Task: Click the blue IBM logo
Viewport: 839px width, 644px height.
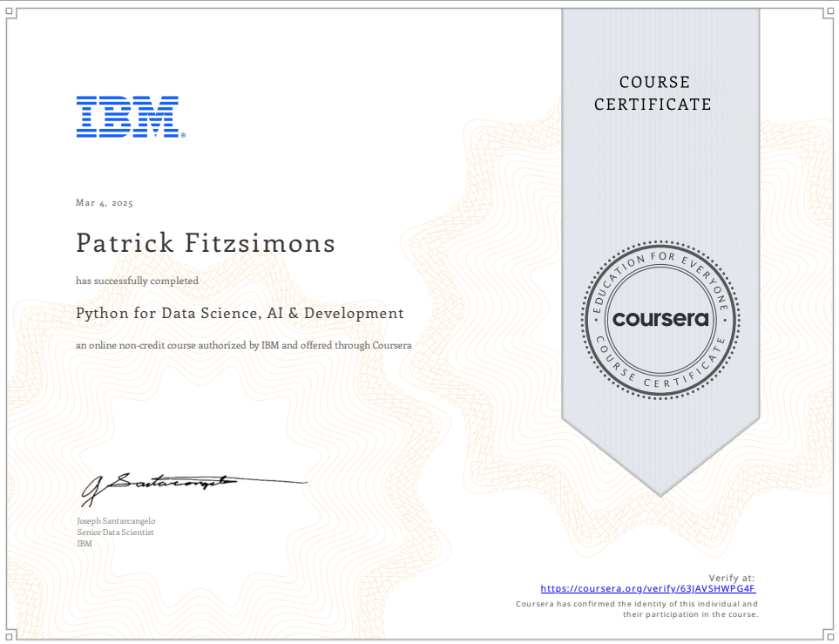Action: coord(127,116)
